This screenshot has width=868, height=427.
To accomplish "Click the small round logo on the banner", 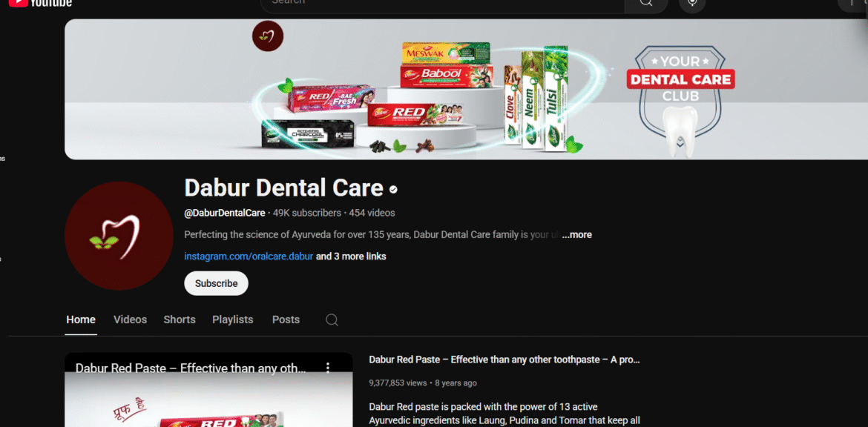I will tap(267, 36).
